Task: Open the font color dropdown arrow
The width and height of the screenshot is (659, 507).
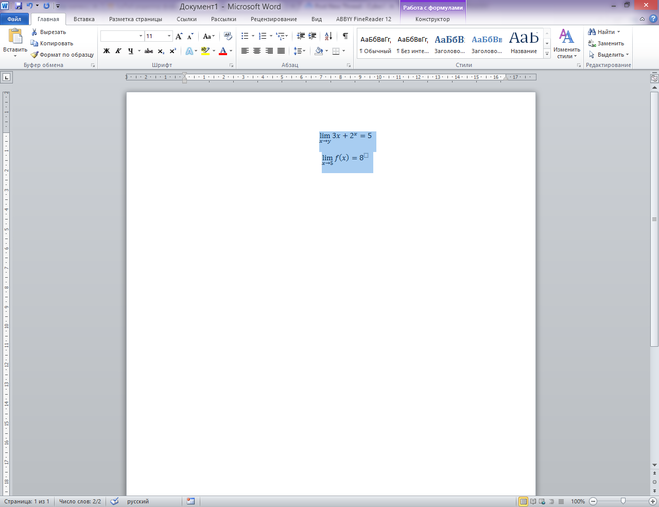Action: (231, 51)
